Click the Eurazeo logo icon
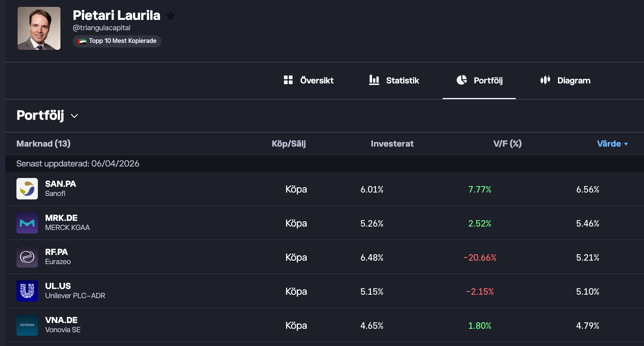Viewport: 644px width, 346px height. (x=27, y=257)
